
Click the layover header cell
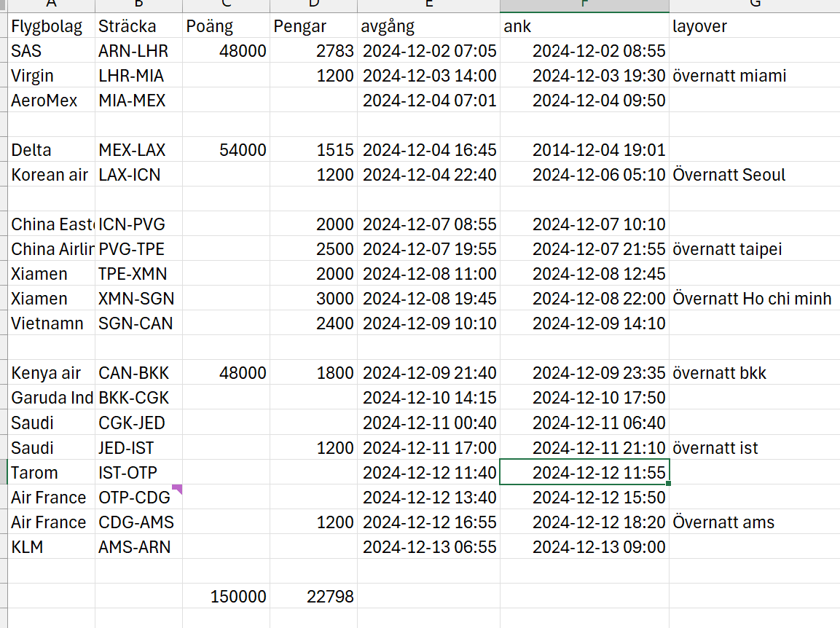753,26
